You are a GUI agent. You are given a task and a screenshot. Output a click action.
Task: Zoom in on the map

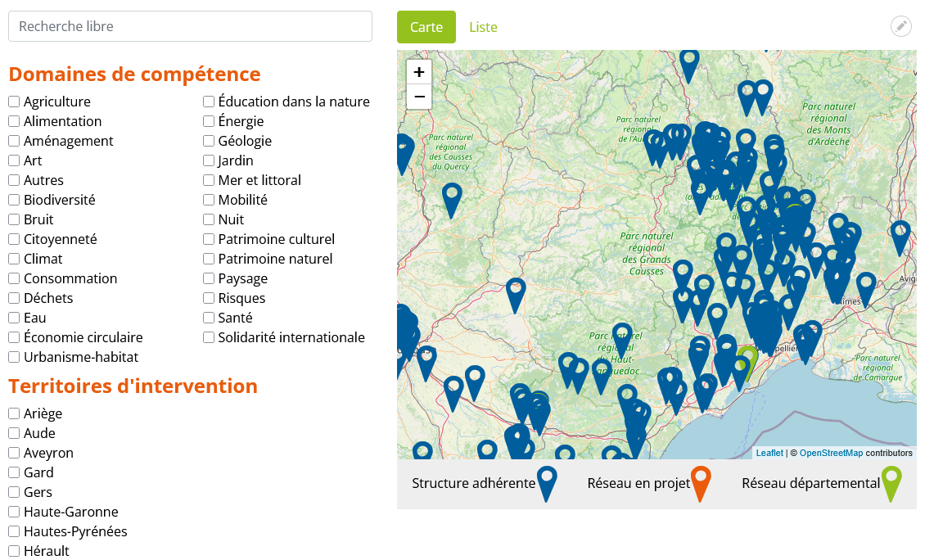point(419,72)
